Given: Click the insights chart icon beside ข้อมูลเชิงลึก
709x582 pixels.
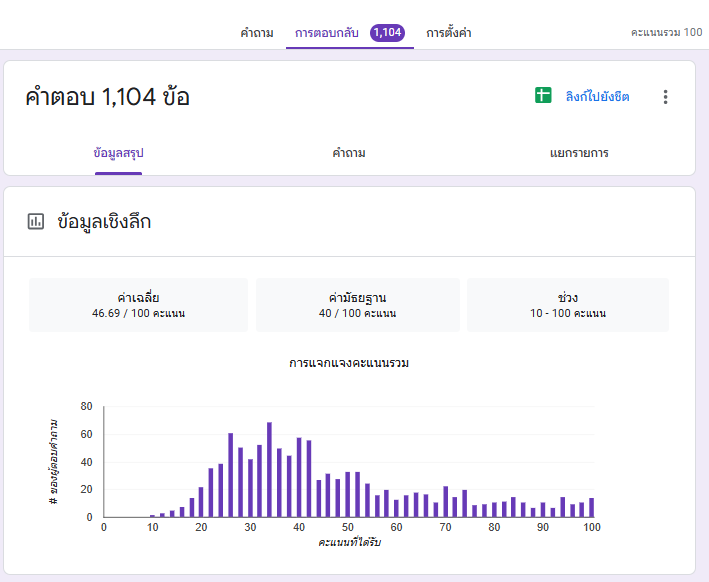Looking at the screenshot, I should 36,222.
